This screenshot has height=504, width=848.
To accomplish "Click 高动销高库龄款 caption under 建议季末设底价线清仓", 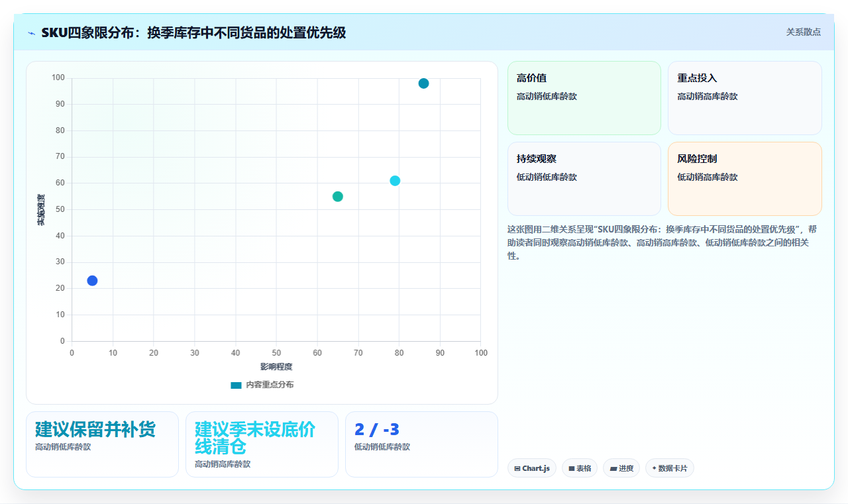I will click(x=223, y=464).
